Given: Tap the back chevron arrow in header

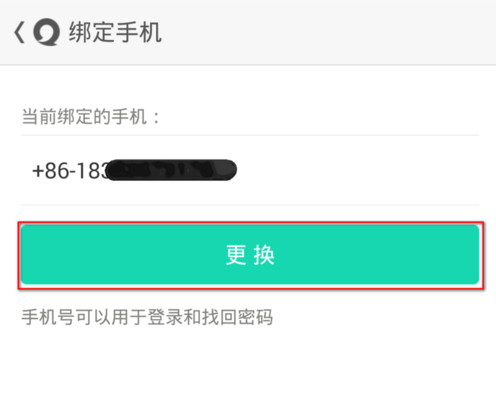Looking at the screenshot, I should (19, 32).
